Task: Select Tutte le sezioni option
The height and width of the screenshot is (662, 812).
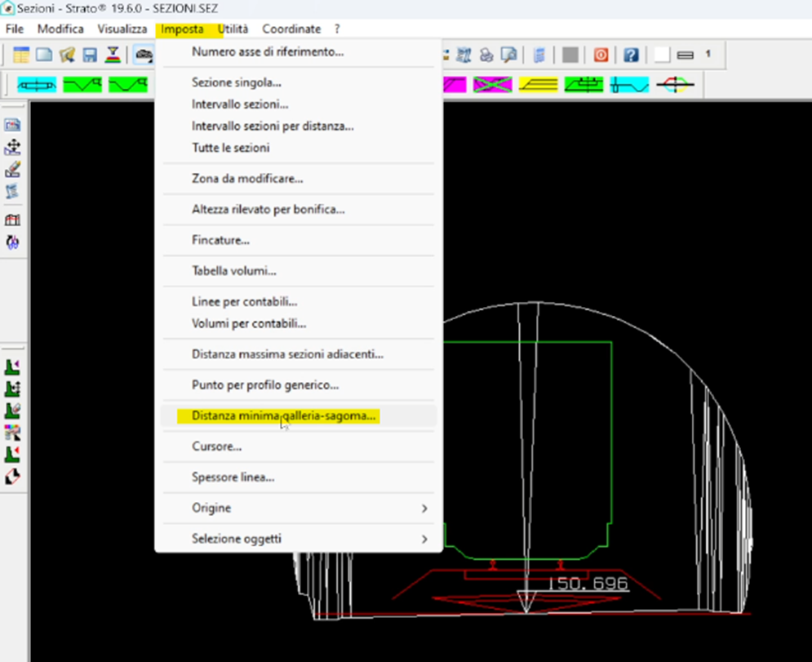Action: click(x=230, y=148)
